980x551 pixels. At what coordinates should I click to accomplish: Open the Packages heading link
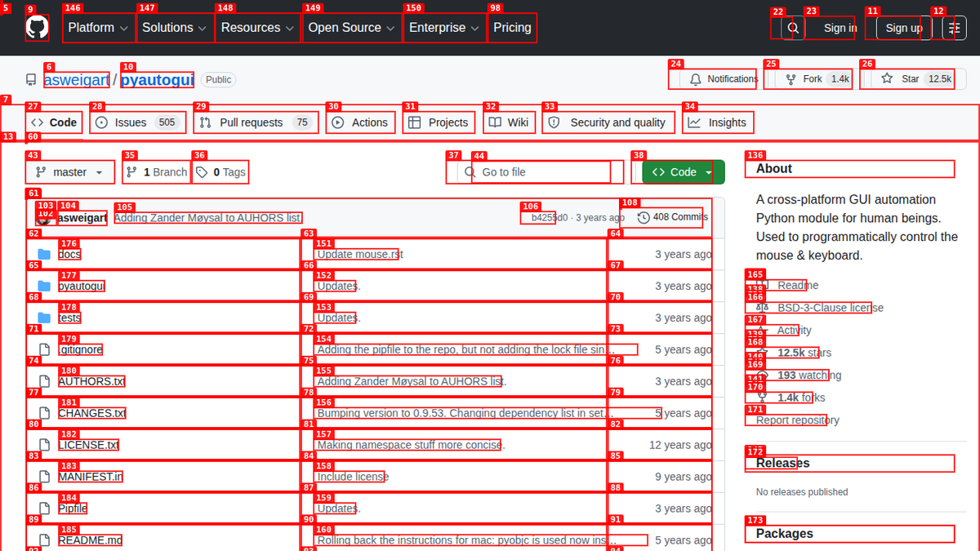784,534
